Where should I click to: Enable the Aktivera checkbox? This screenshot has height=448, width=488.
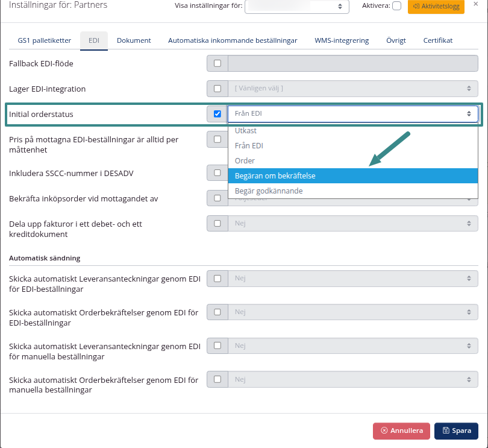tap(396, 6)
